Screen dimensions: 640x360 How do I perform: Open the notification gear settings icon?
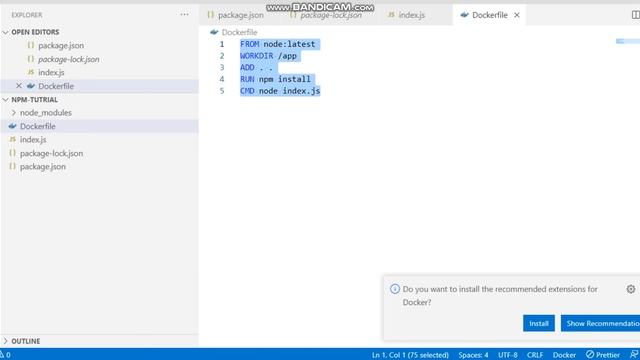631,289
